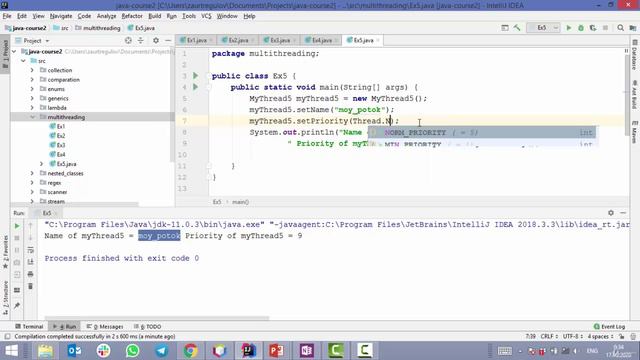The height and width of the screenshot is (360, 640).
Task: Toggle the 1: Project side tab
Action: click(5, 54)
